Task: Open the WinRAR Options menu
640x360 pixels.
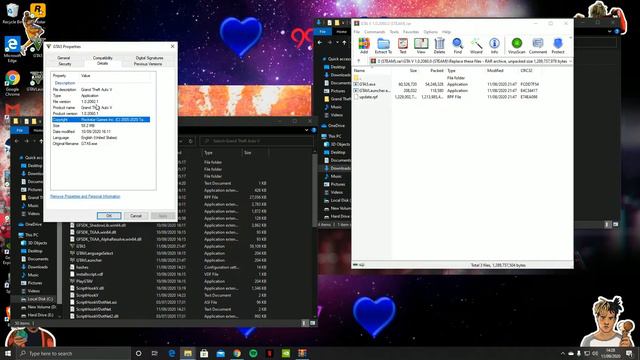Action: [x=430, y=32]
